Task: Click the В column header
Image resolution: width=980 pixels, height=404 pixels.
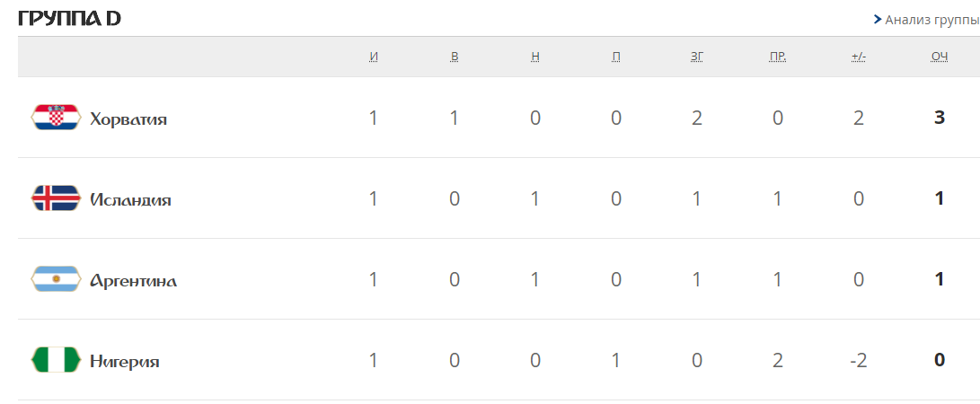Action: click(455, 57)
